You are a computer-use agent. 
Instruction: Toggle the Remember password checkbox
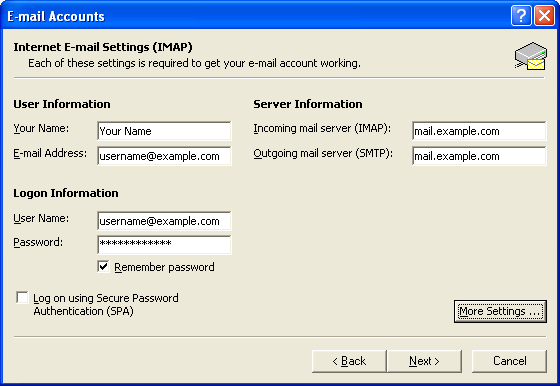point(103,266)
